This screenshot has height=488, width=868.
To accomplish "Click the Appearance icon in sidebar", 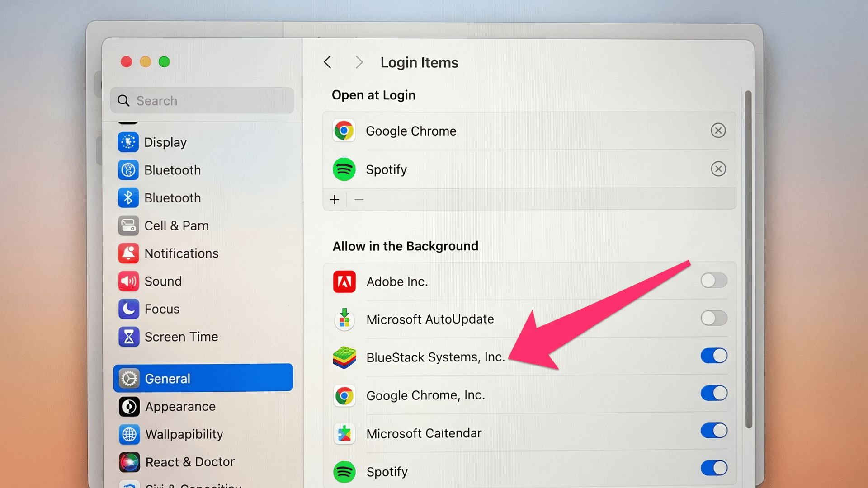I will pos(129,407).
